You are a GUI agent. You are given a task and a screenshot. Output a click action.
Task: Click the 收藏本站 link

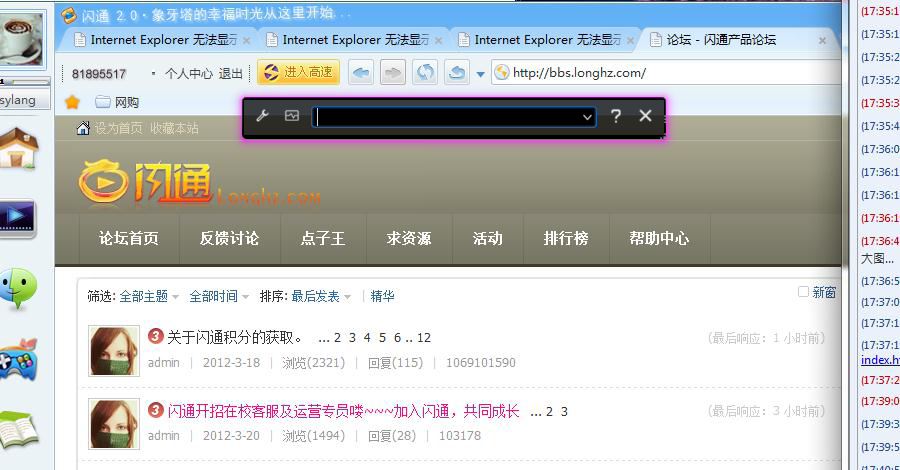pyautogui.click(x=174, y=128)
